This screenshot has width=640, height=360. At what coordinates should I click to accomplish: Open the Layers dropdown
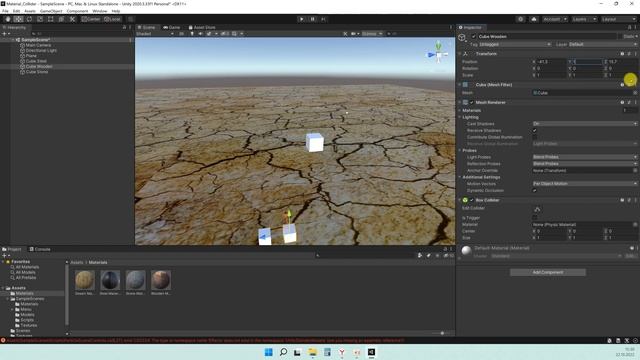tap(584, 19)
